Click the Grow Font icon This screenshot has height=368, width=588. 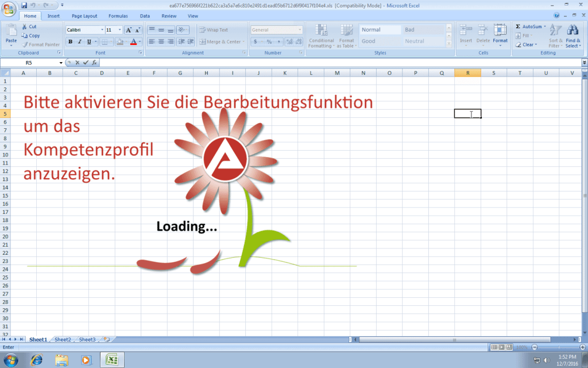tap(129, 30)
